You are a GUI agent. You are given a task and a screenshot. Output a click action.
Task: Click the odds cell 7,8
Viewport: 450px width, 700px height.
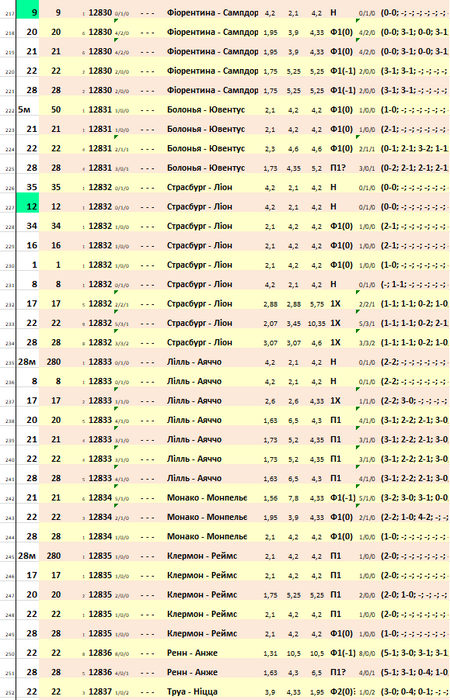293,498
